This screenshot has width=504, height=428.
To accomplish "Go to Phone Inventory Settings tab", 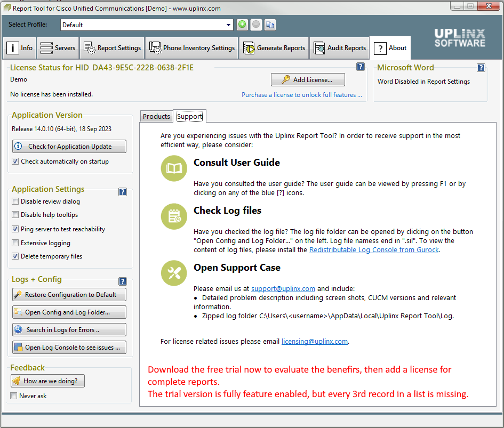I will pyautogui.click(x=192, y=48).
